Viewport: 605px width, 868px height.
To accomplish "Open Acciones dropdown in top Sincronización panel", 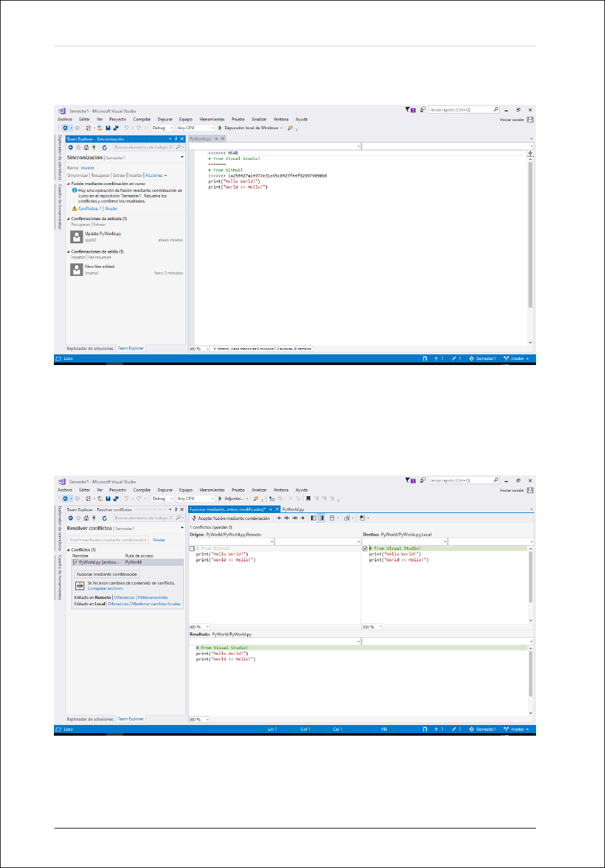I will [x=156, y=176].
